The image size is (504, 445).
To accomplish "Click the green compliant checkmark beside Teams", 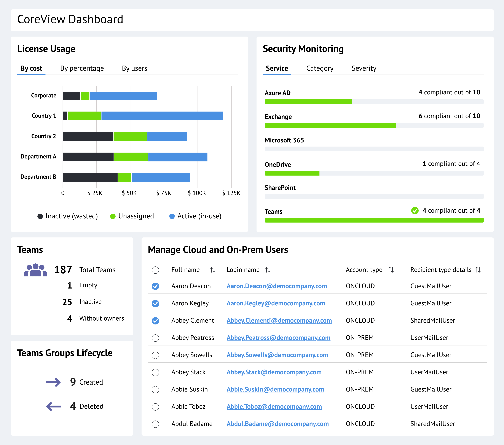I will pyautogui.click(x=415, y=211).
